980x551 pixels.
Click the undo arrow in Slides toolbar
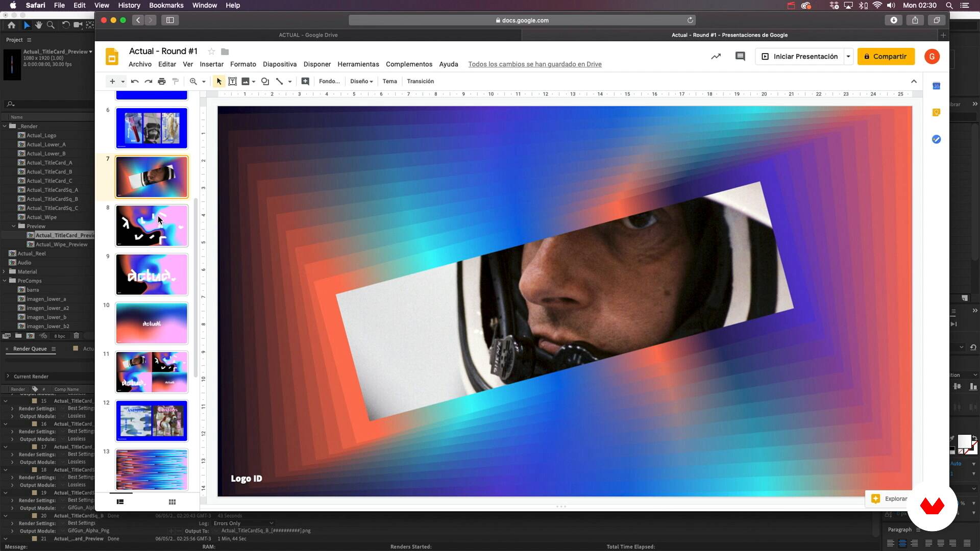135,81
